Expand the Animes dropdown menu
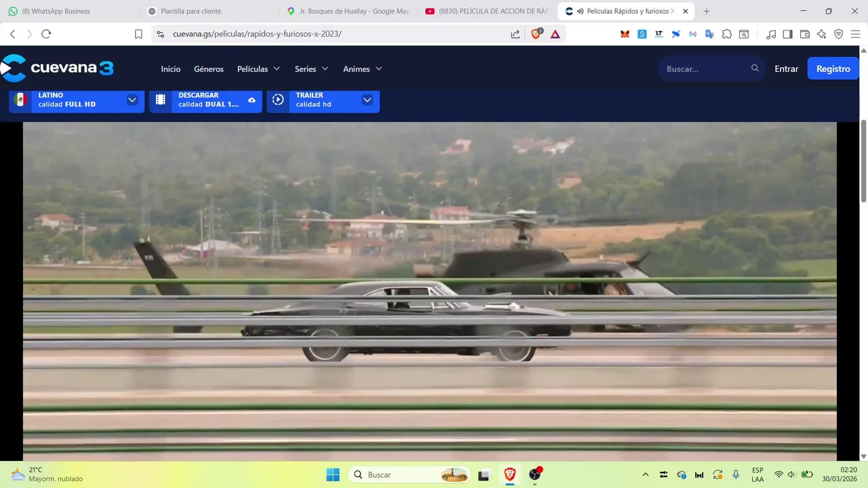 point(363,69)
